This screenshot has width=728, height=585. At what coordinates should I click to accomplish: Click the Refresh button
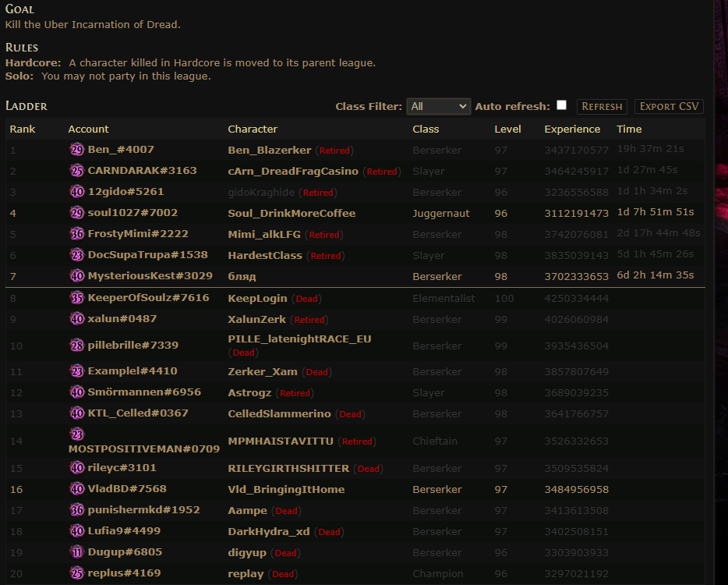coord(602,106)
